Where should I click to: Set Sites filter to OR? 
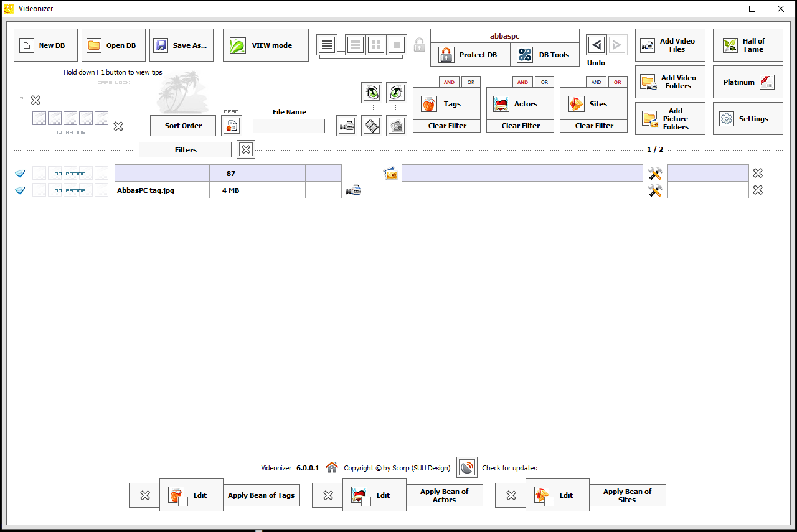618,82
